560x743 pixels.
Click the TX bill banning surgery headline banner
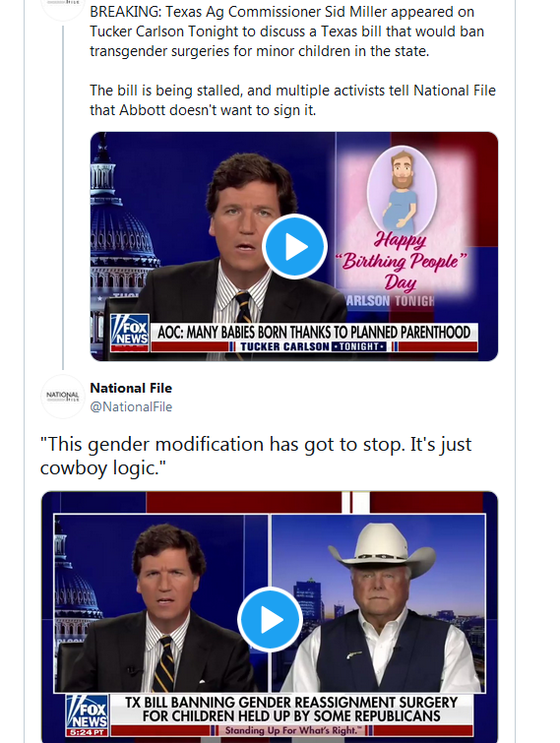(x=291, y=710)
